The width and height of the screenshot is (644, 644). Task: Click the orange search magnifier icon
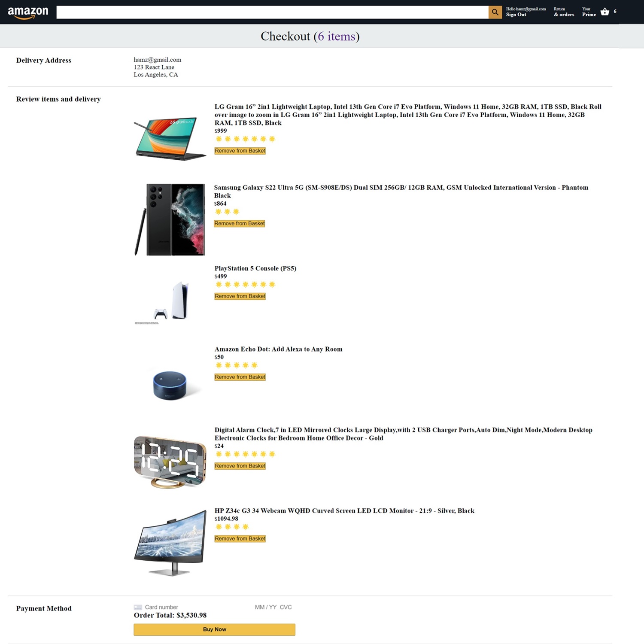[495, 12]
